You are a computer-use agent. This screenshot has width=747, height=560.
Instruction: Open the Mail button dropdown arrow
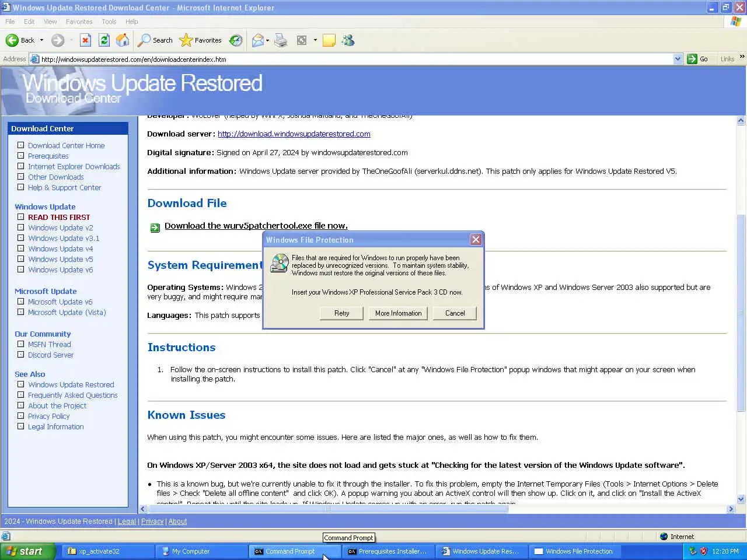click(x=267, y=40)
